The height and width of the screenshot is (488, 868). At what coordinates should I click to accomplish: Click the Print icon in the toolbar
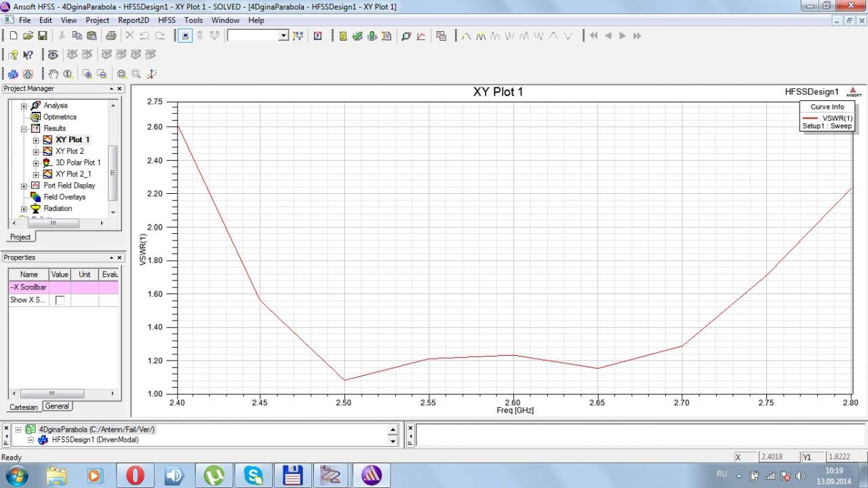coord(111,35)
